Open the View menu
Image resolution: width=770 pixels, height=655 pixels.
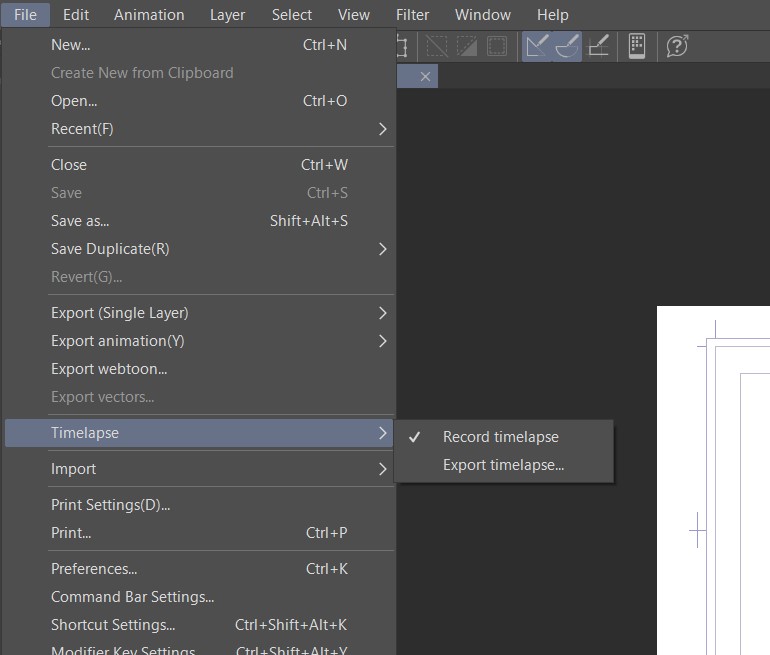click(x=354, y=15)
